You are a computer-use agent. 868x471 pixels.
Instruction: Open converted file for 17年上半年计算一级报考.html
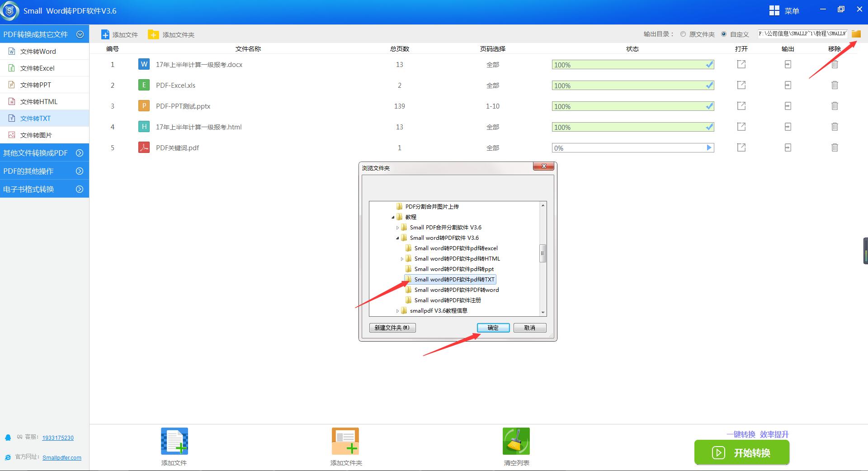pos(741,127)
